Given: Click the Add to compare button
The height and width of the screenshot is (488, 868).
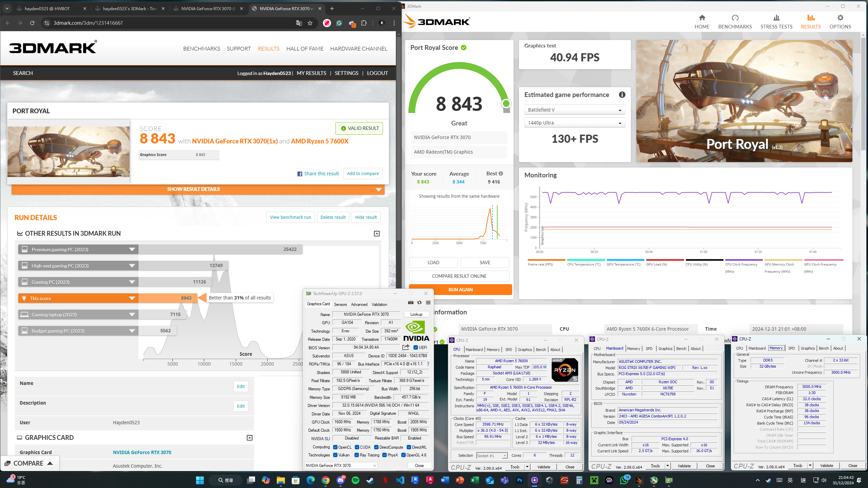Looking at the screenshot, I should (363, 173).
